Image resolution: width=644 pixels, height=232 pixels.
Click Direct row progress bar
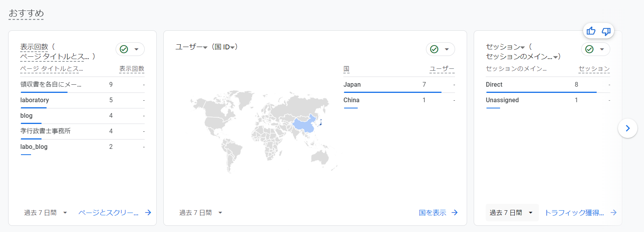pos(541,92)
